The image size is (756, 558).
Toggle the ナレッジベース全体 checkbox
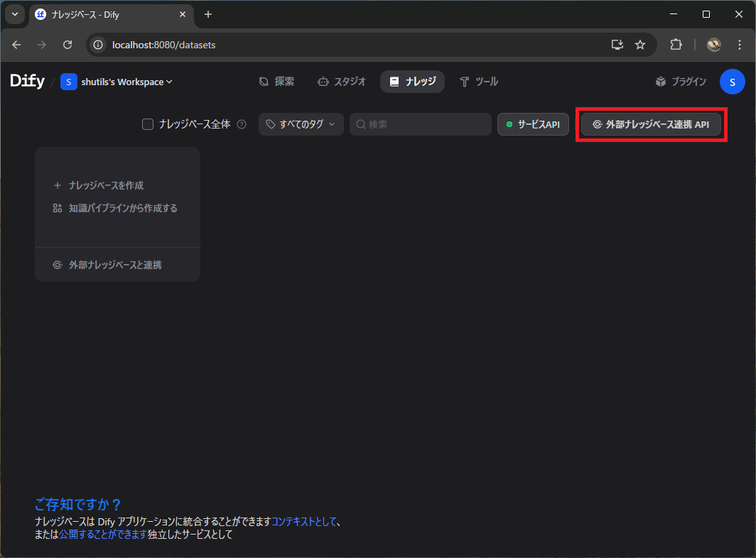148,124
